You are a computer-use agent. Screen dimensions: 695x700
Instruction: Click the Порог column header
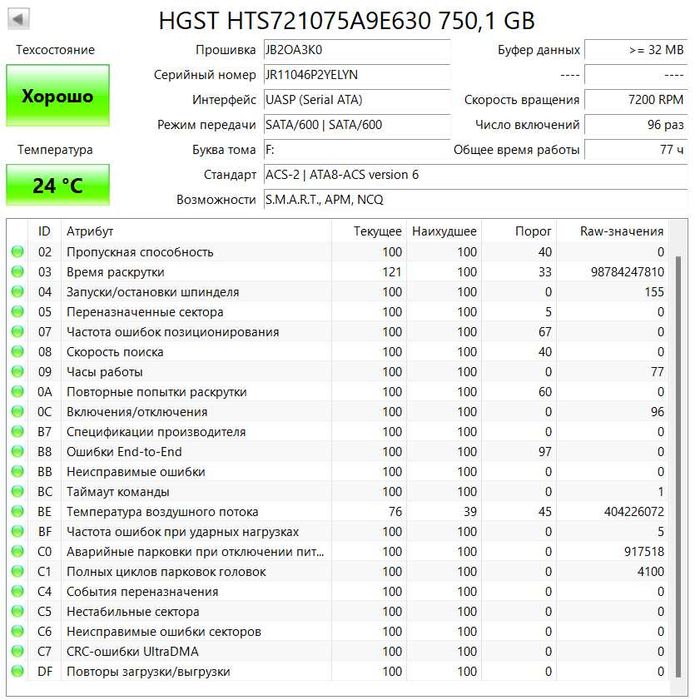pyautogui.click(x=519, y=231)
